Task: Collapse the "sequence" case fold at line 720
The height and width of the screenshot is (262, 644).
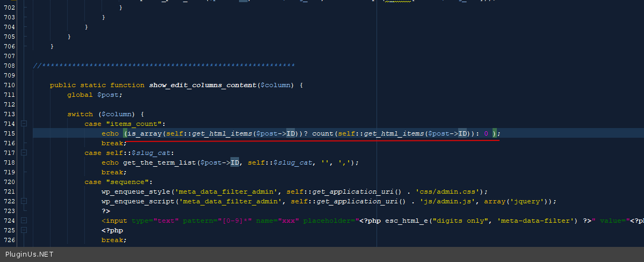Action: 24,182
